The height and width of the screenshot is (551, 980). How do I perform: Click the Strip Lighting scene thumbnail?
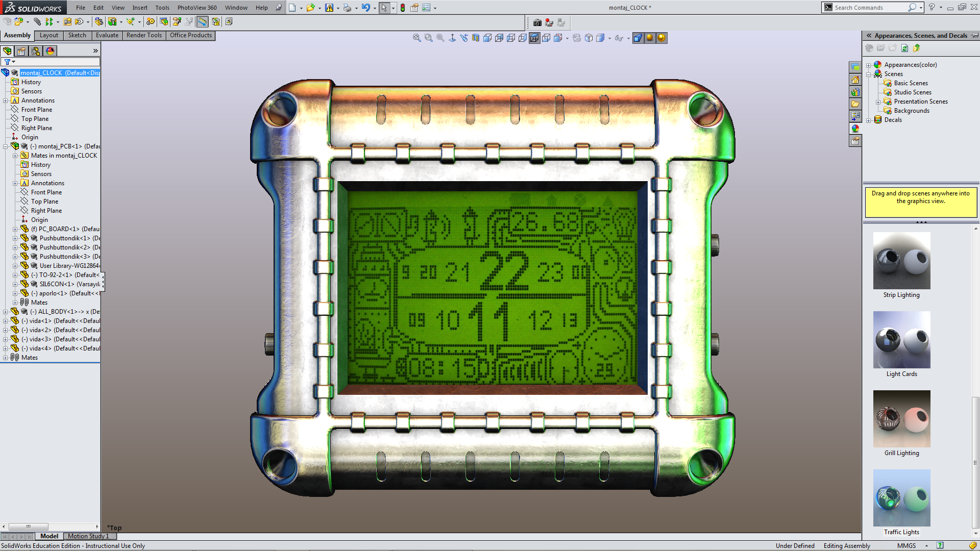[x=901, y=261]
